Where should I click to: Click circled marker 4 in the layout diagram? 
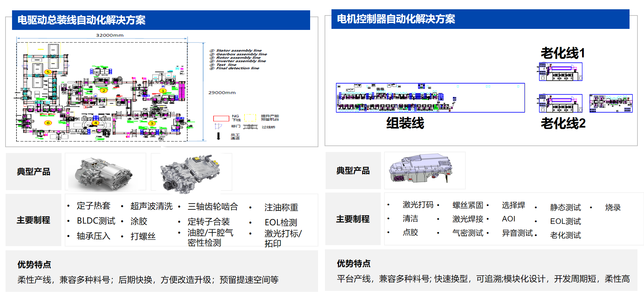click(x=95, y=123)
